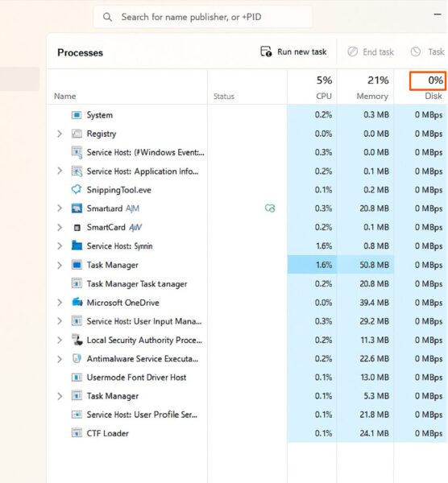Click the 22.6 MB memory value

pyautogui.click(x=374, y=359)
